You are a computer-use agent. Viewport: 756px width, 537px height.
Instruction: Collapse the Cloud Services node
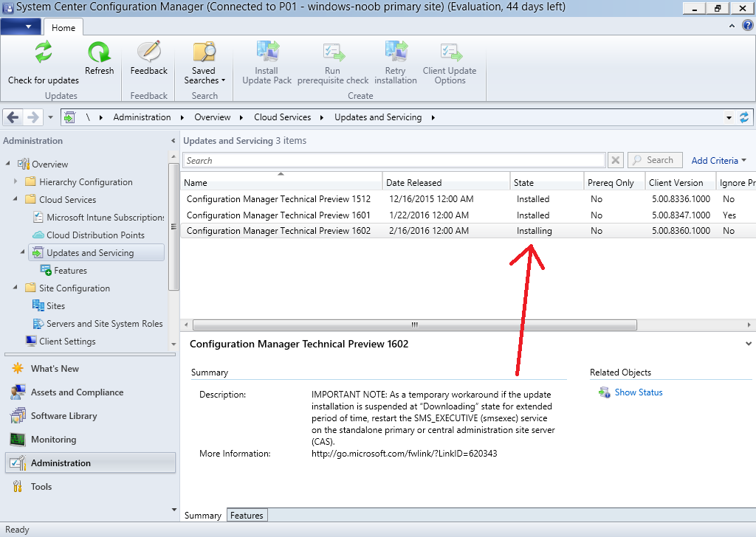point(15,199)
